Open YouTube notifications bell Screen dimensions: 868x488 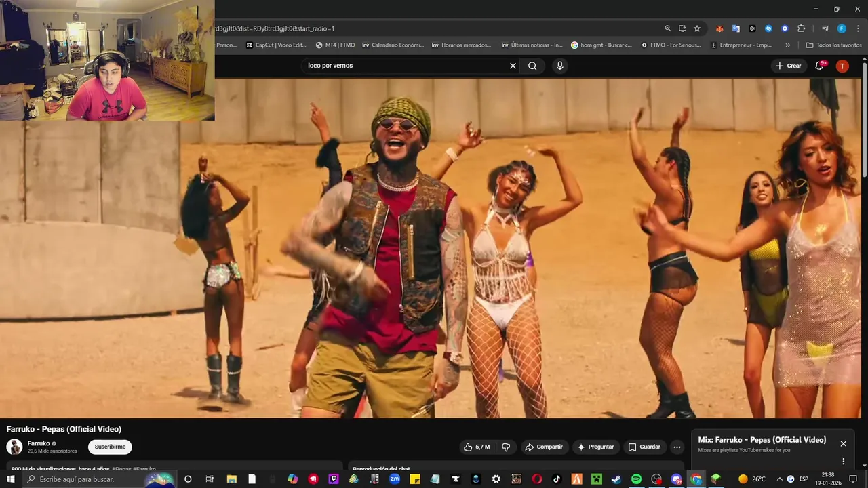coord(820,66)
